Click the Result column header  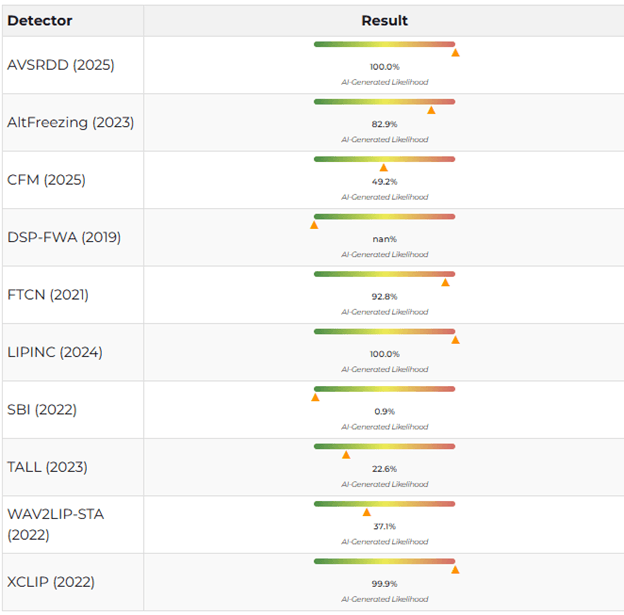pyautogui.click(x=384, y=21)
